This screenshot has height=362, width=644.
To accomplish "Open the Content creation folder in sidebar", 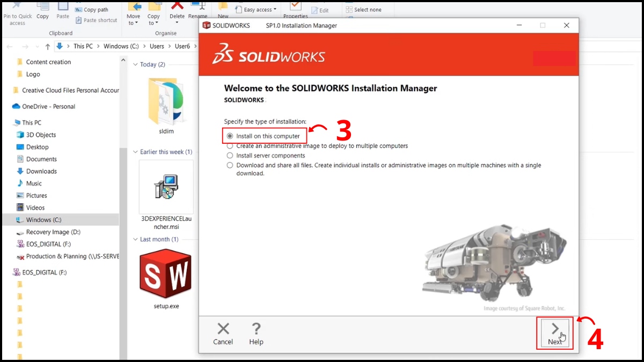I will 48,62.
